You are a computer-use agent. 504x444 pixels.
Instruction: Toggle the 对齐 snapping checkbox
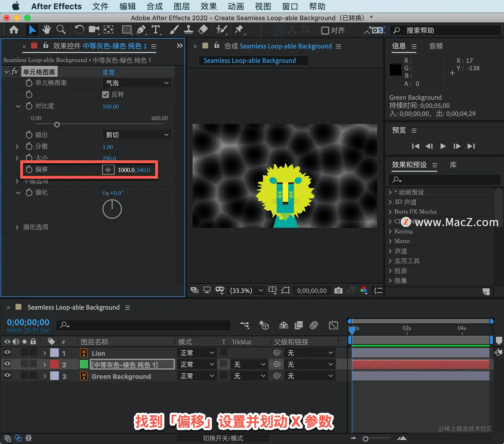pos(325,30)
